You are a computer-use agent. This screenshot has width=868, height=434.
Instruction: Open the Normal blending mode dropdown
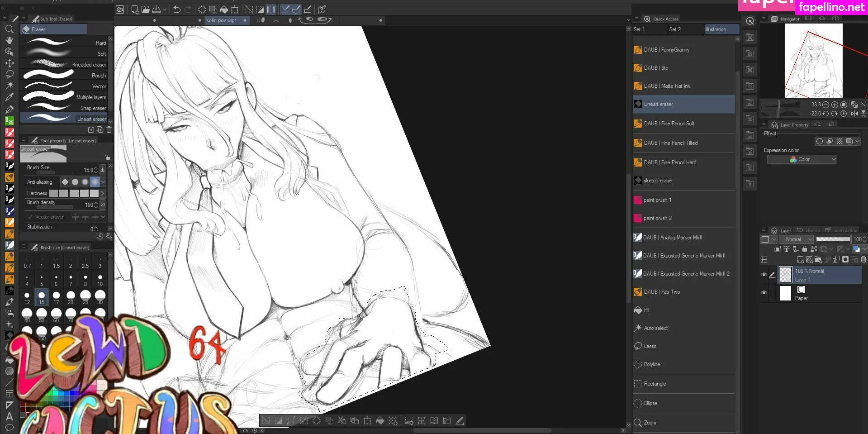(797, 239)
